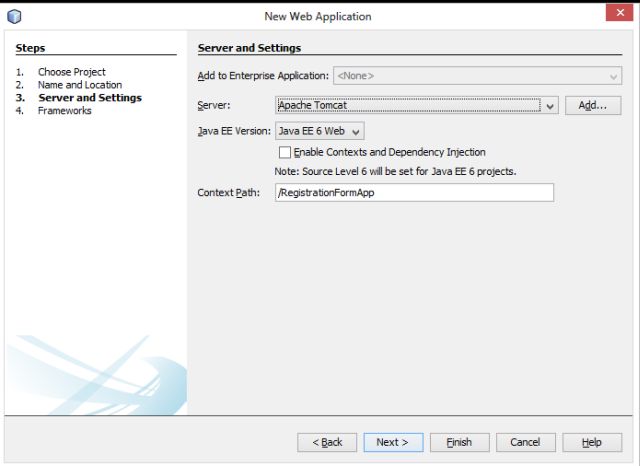Click the Server and Settings step entry
640x466 pixels.
tap(89, 98)
